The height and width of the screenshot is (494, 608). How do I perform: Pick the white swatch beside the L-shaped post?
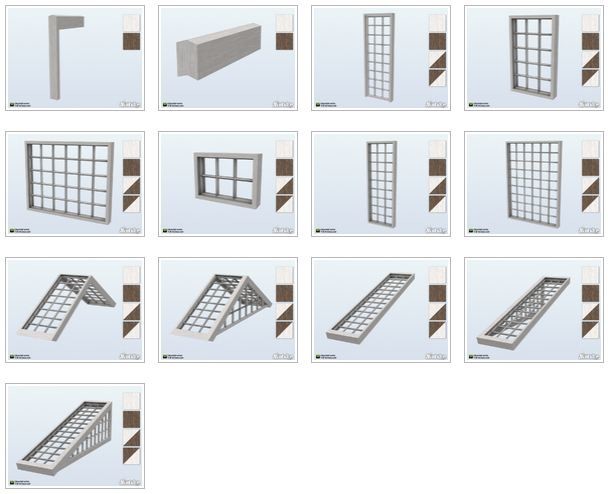(131, 23)
